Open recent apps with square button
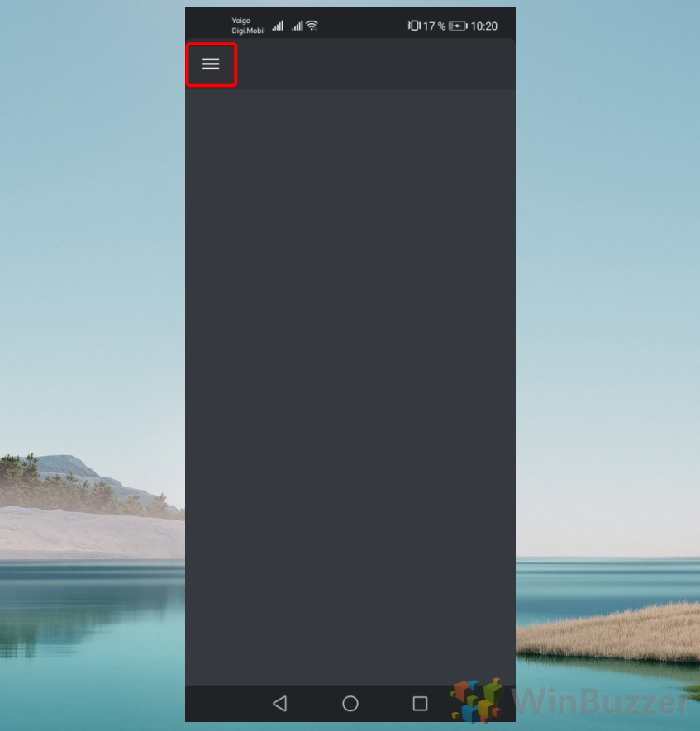 (420, 703)
